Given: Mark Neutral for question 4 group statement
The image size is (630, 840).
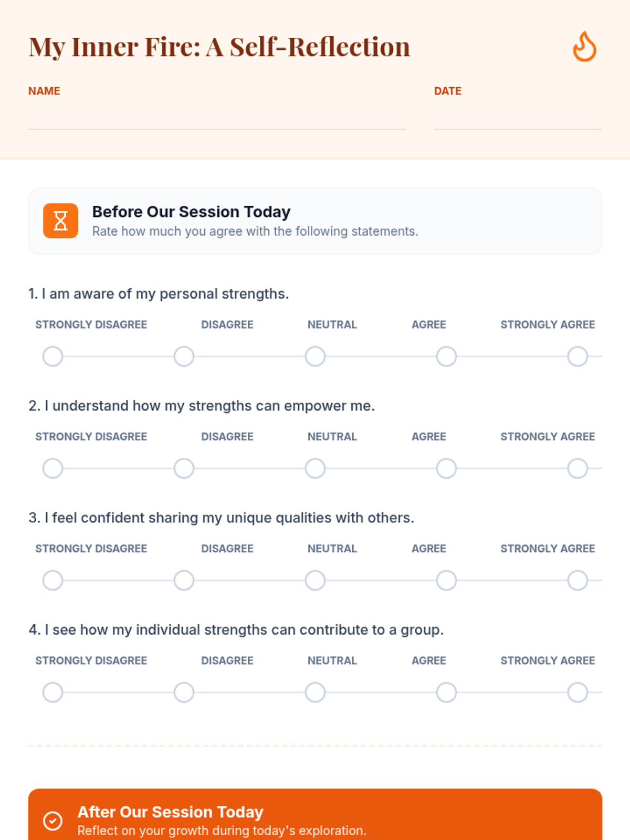Looking at the screenshot, I should coord(315,692).
